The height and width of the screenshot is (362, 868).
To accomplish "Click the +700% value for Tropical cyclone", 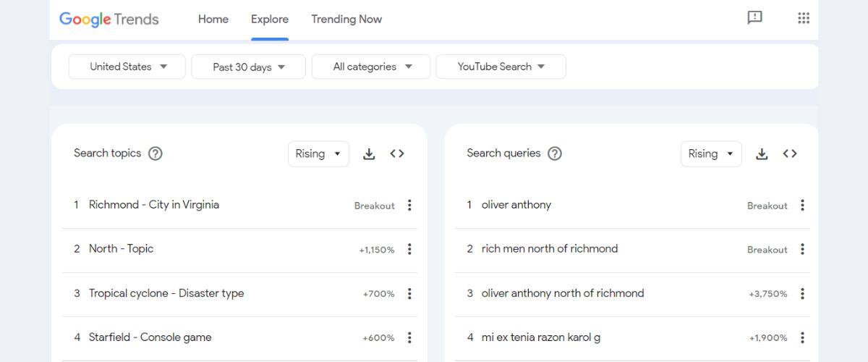I will 379,294.
